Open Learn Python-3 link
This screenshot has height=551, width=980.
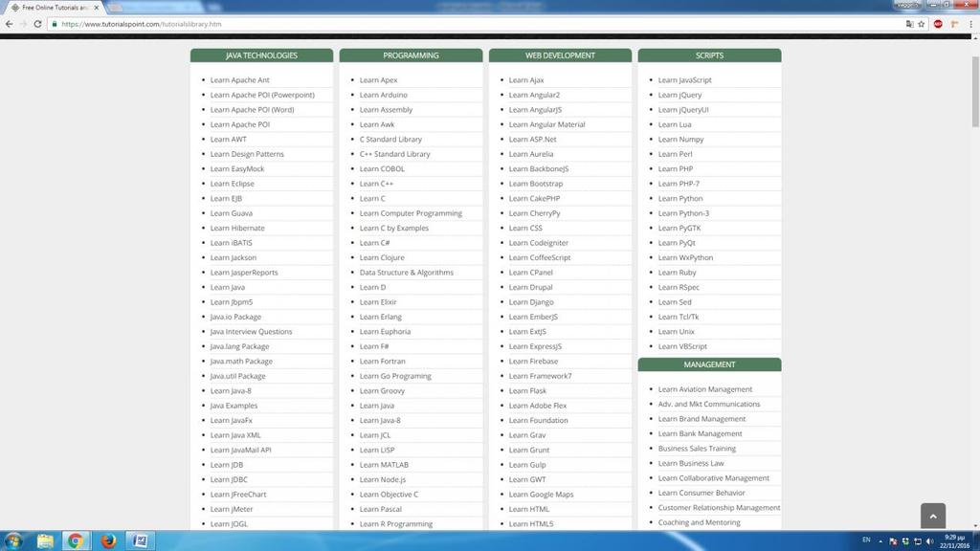click(x=683, y=213)
